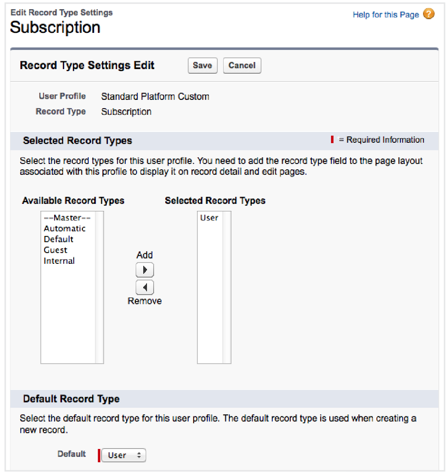Select User in Selected Record Types list

point(209,218)
